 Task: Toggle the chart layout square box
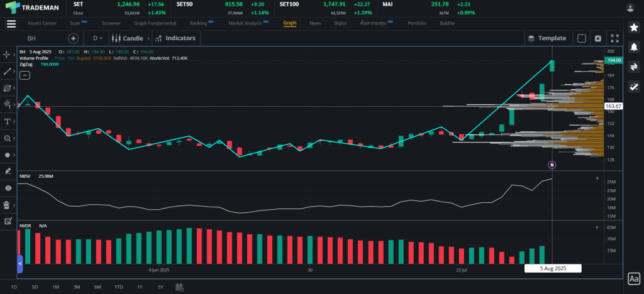point(582,38)
